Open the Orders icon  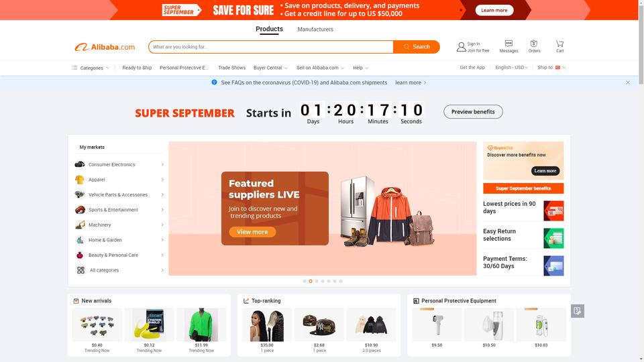(534, 44)
